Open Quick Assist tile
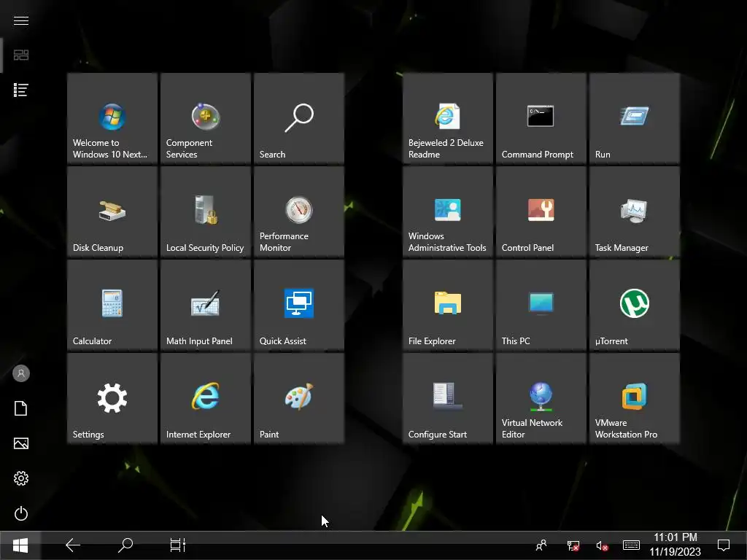 coord(299,306)
